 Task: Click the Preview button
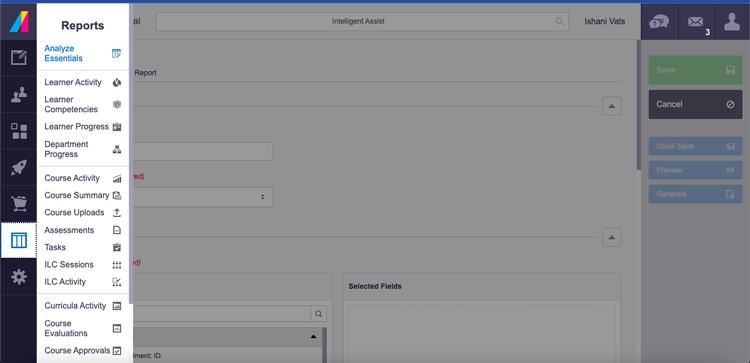pyautogui.click(x=695, y=170)
